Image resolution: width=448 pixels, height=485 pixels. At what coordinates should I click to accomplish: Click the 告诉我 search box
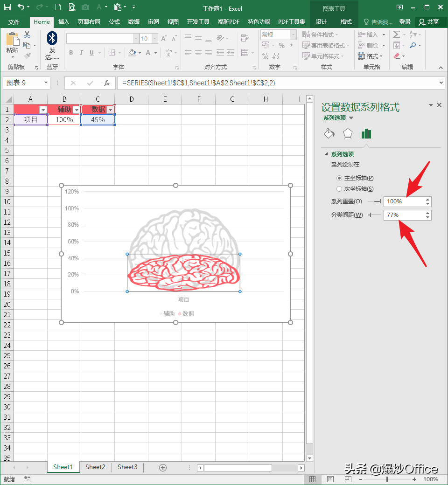click(x=378, y=22)
